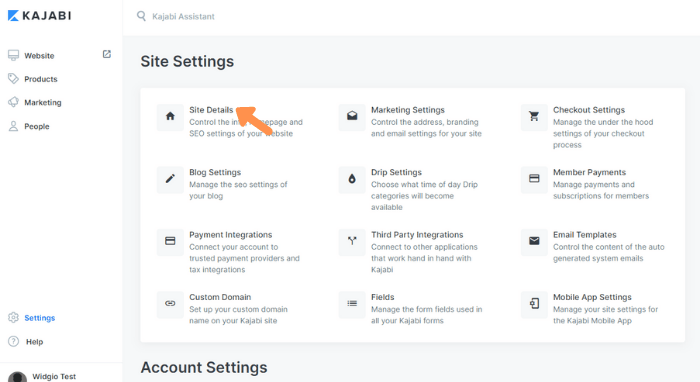Open the Help sidebar item
The height and width of the screenshot is (382, 700).
[x=34, y=342]
